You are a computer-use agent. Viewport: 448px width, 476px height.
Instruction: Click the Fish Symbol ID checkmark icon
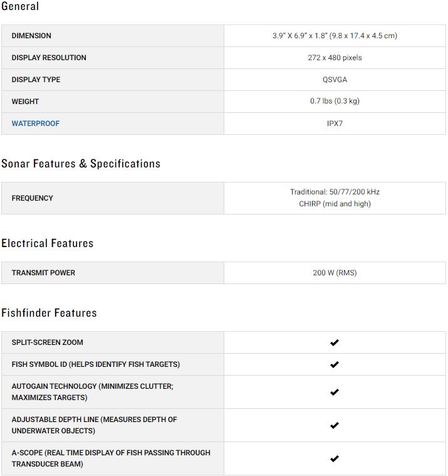click(334, 364)
